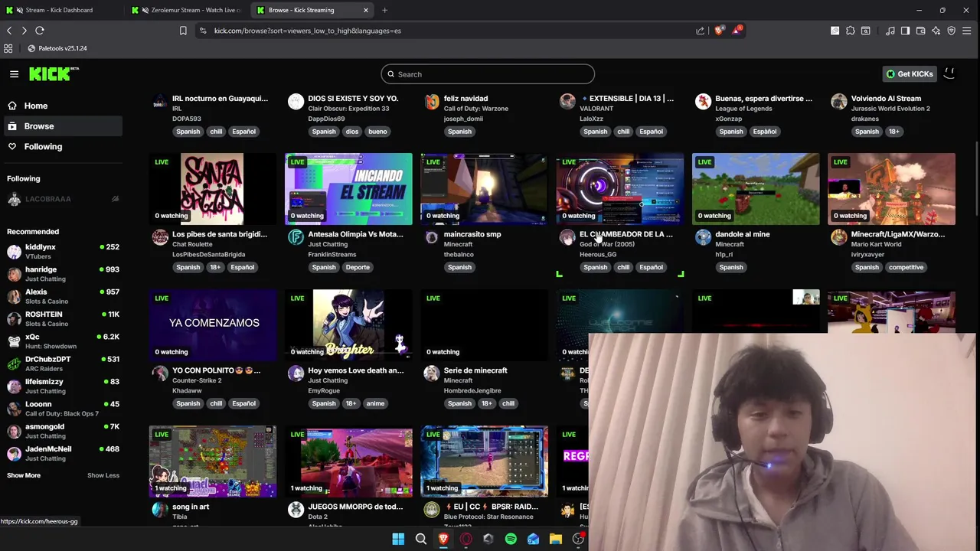This screenshot has height=551, width=980.
Task: Open the Counter-Strike 2 category link
Action: (x=197, y=380)
